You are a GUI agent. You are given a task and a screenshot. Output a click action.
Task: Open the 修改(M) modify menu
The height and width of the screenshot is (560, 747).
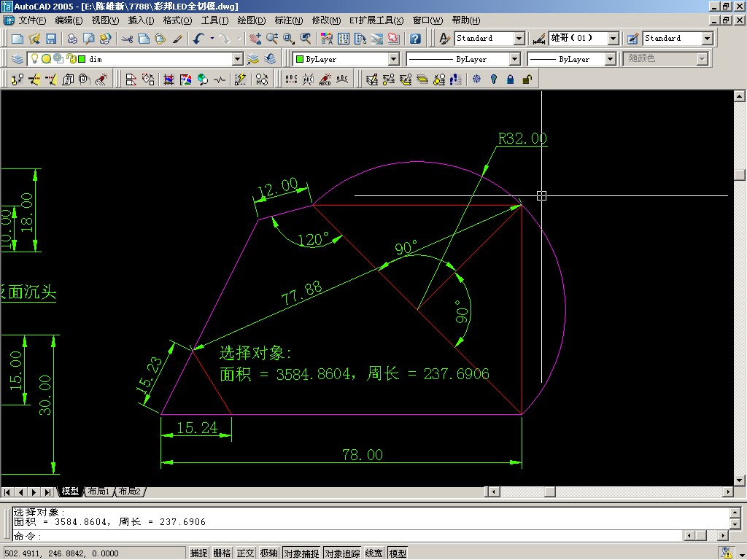pyautogui.click(x=326, y=20)
